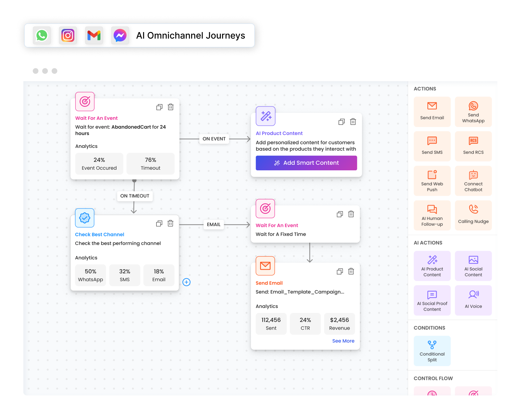Delete the AI Product Content node

pos(353,122)
